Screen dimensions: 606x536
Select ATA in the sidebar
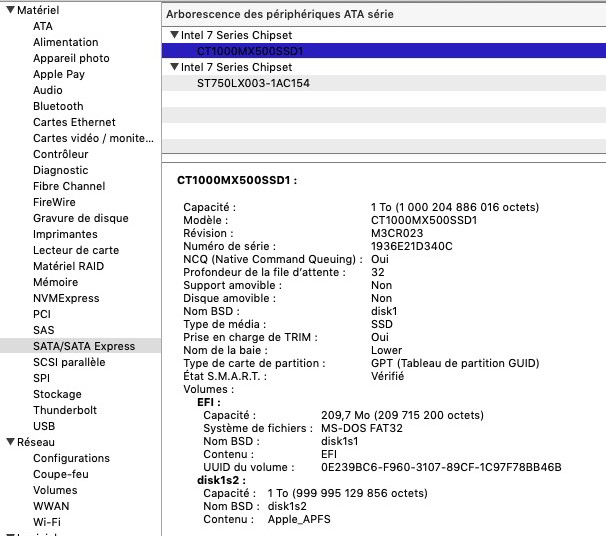click(43, 26)
